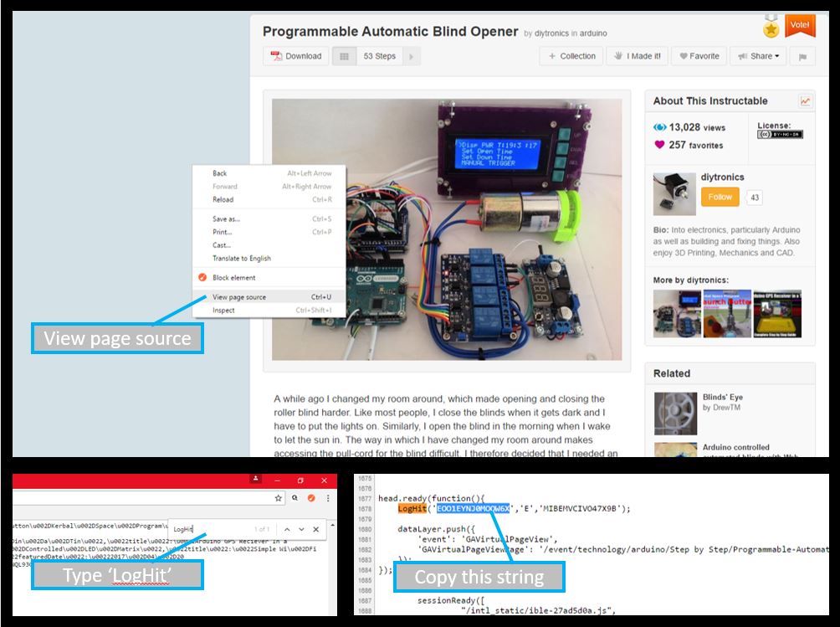Click the Programmable Automatic Blind Opener title
Screen dimensions: 840x627
390,32
